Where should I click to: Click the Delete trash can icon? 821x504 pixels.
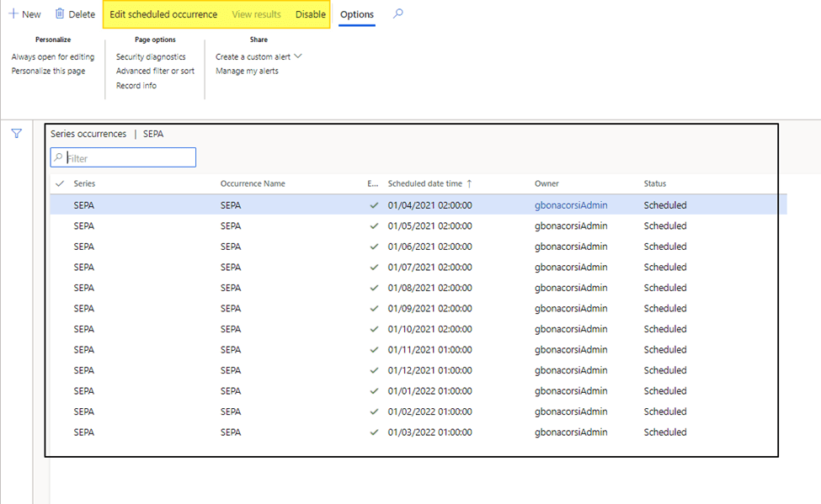[x=60, y=14]
